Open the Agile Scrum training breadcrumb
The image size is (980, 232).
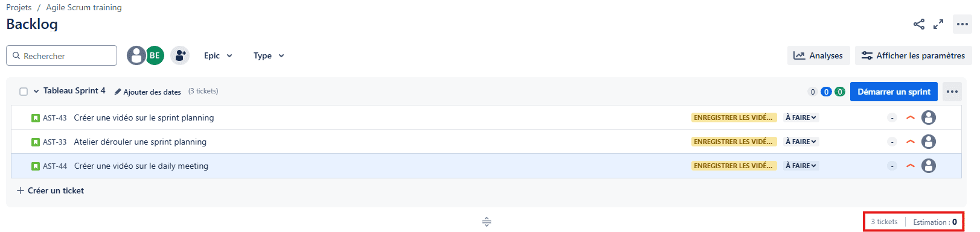click(x=84, y=7)
